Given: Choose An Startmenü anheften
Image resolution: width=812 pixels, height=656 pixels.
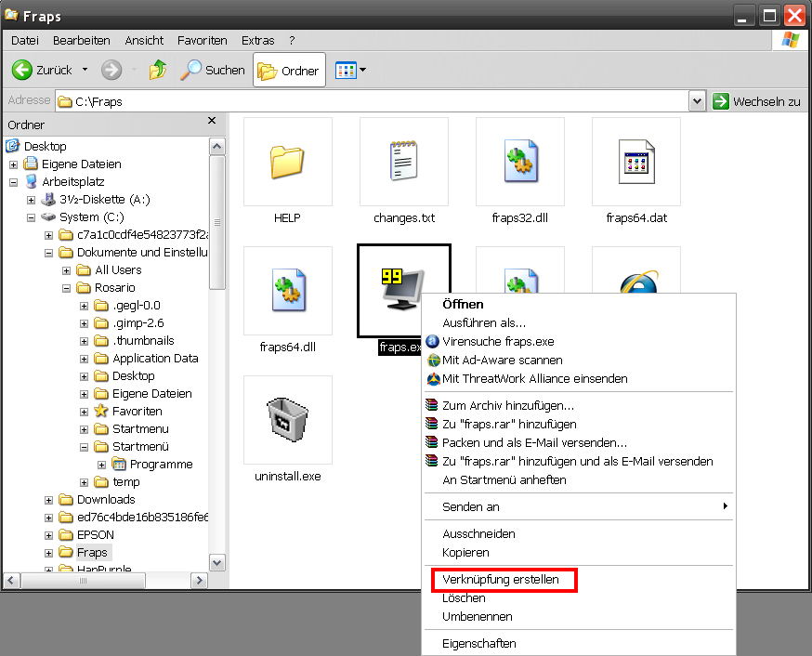Looking at the screenshot, I should (579, 480).
